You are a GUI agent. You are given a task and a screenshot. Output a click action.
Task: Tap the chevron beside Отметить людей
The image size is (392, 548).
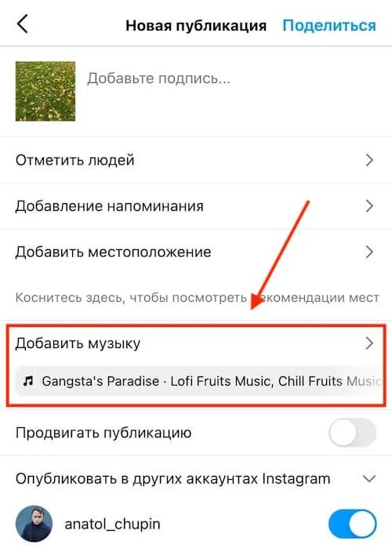[x=369, y=160]
